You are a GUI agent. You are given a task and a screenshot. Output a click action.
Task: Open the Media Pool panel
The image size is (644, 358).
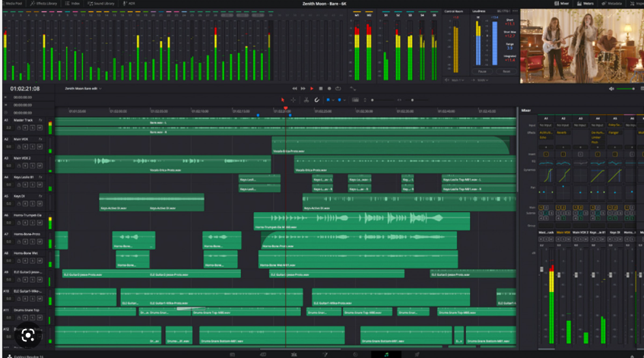14,3
